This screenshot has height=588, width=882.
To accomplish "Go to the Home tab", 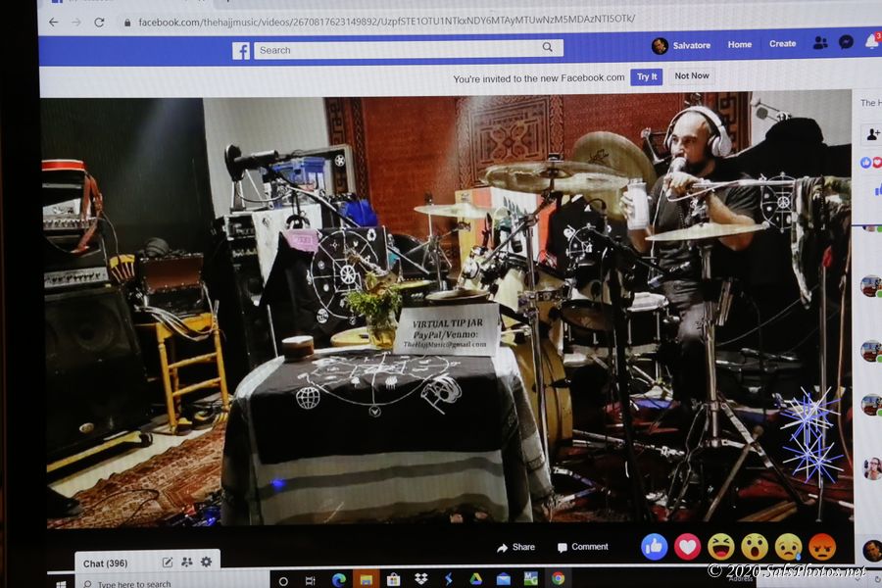I will coord(739,44).
